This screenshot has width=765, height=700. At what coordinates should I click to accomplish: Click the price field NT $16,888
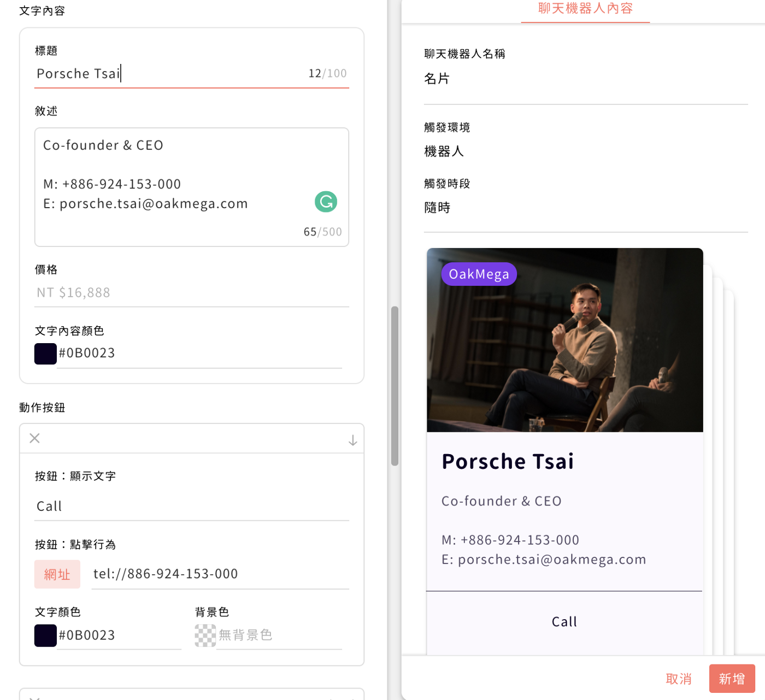(192, 293)
